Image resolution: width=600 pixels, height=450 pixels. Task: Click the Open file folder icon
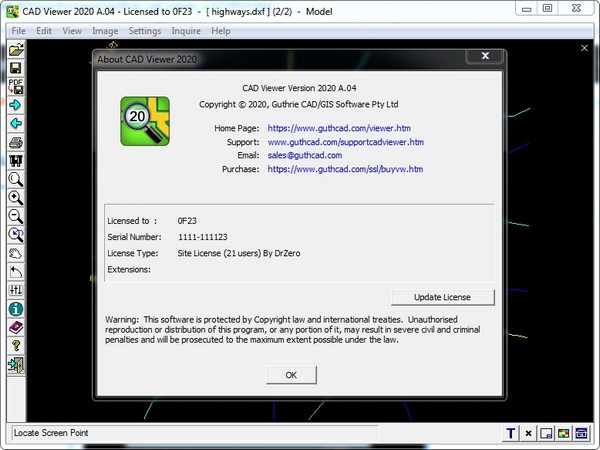click(16, 49)
